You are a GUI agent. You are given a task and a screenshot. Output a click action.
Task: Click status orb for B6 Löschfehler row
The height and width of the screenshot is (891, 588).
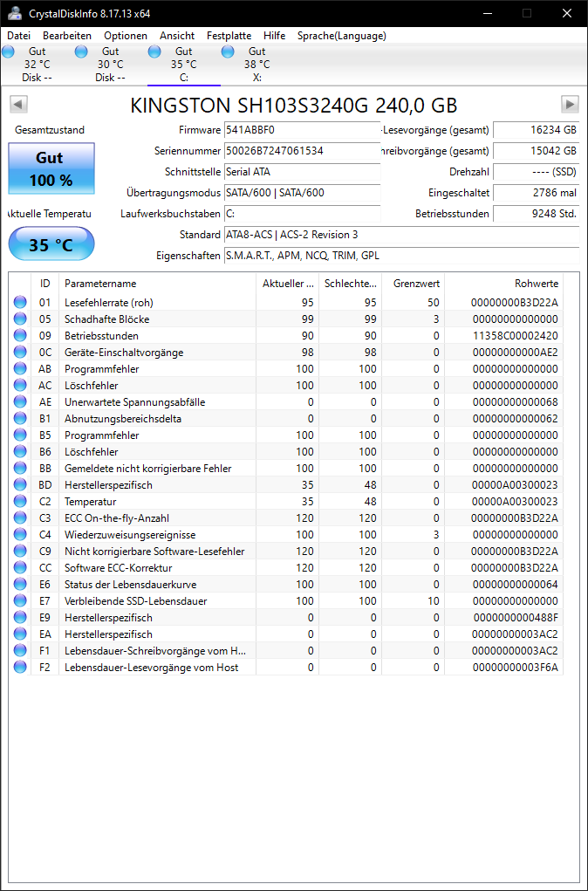pyautogui.click(x=20, y=452)
